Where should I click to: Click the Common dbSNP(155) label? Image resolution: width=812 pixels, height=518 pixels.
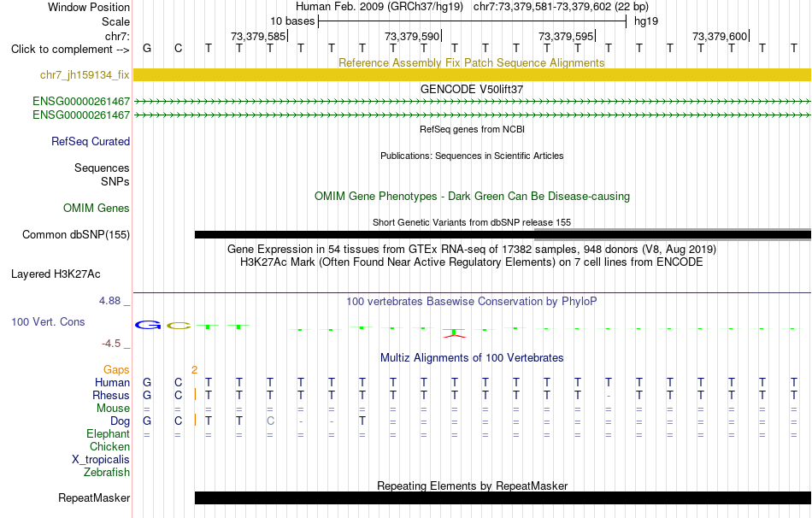(x=75, y=235)
